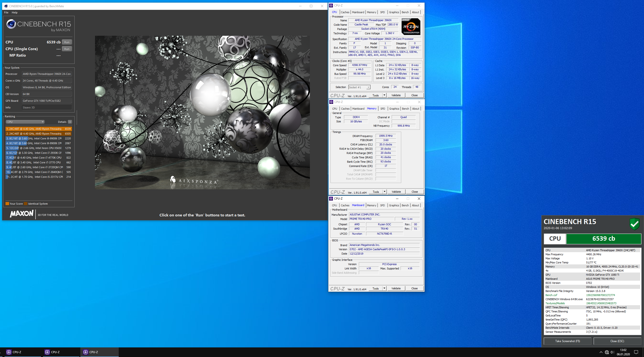Open Tools dropdown arrow in CPU-Z Mainboard window
644x357 pixels.
[x=384, y=288]
